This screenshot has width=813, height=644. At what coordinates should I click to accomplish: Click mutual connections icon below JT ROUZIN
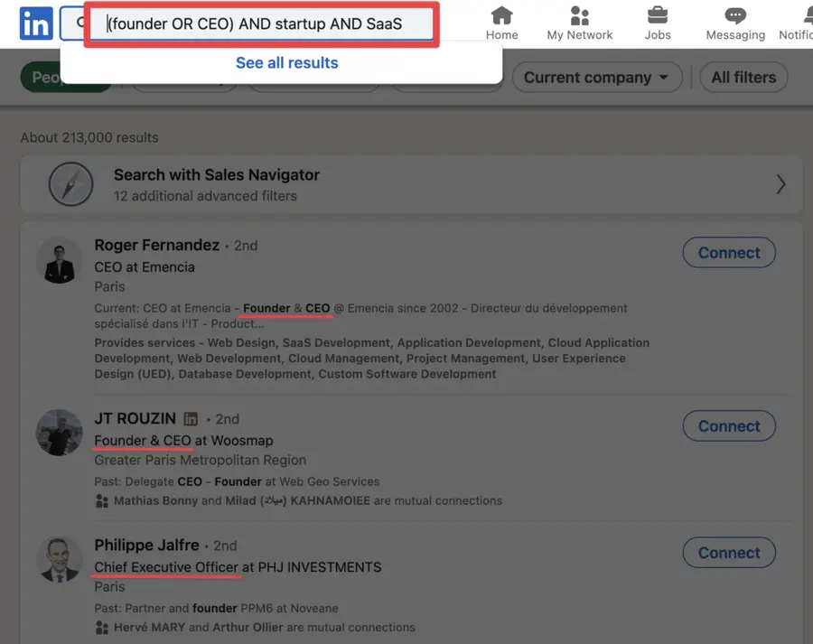tap(101, 500)
